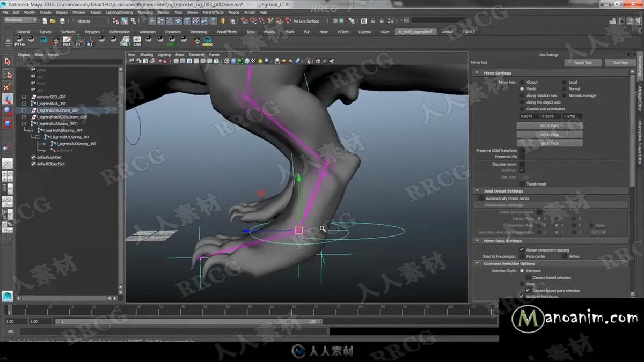Activate the Select tool arrow icon
Screen dimensions: 644x362
(8, 62)
